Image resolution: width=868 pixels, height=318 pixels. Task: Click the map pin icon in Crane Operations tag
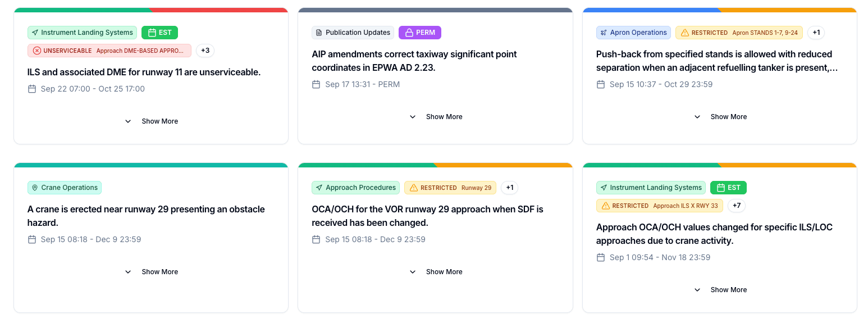35,188
